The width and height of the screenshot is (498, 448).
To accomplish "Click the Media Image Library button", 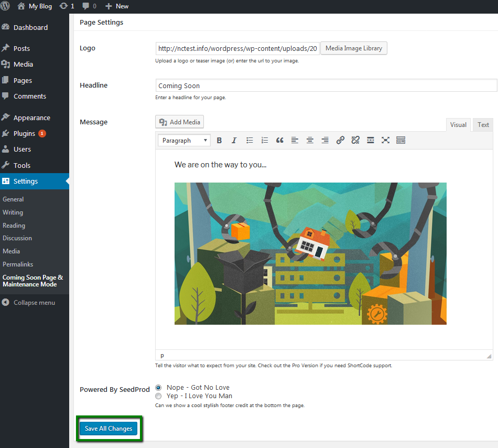I will point(353,48).
